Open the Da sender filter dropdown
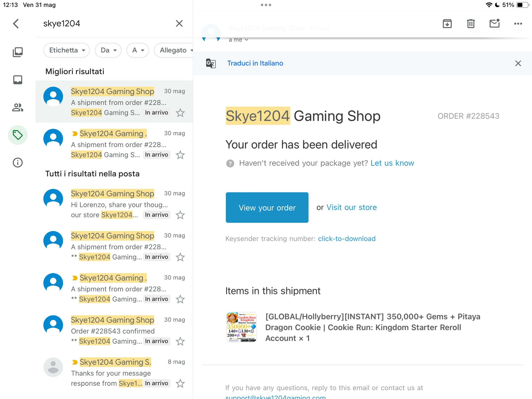This screenshot has width=532, height=399. point(108,50)
